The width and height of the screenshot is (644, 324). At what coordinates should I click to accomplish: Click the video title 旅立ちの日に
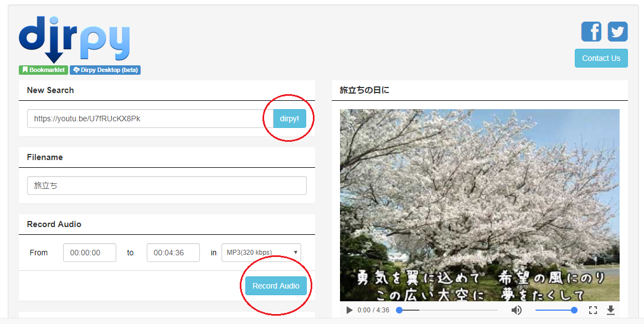364,90
